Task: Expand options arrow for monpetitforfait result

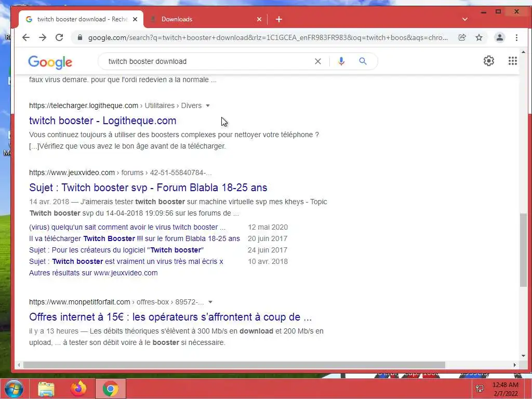Action: [x=210, y=302]
